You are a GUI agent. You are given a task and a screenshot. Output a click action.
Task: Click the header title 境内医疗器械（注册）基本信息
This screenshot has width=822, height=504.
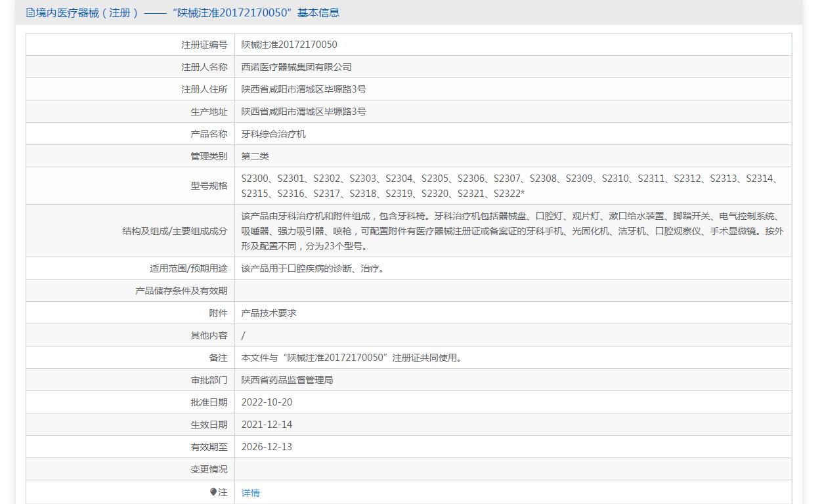(187, 12)
